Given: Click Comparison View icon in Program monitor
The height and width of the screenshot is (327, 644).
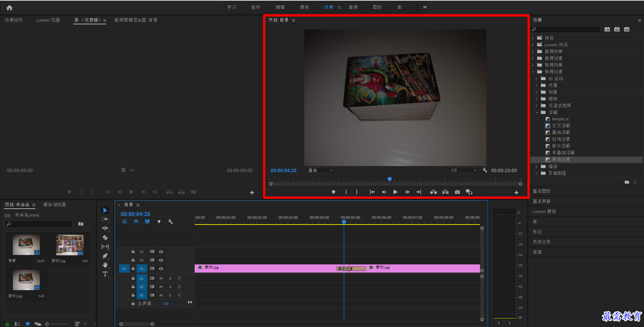Looking at the screenshot, I should (469, 192).
